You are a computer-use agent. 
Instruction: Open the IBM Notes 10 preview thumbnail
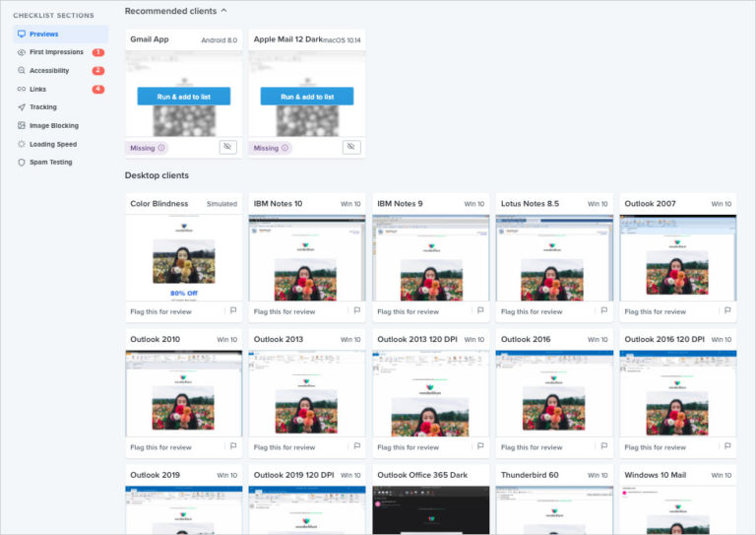point(307,258)
